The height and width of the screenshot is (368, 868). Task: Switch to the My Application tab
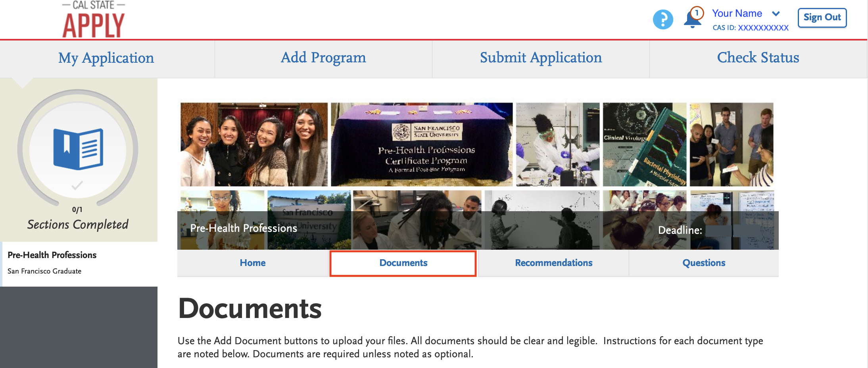tap(106, 58)
